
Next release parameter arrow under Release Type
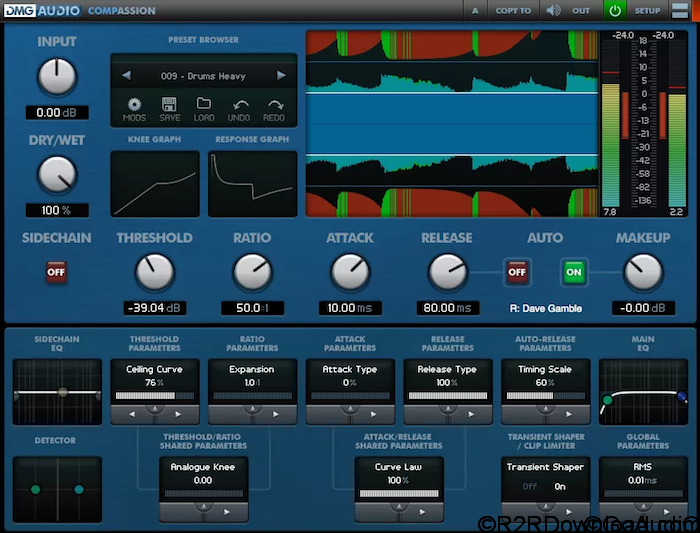(471, 414)
